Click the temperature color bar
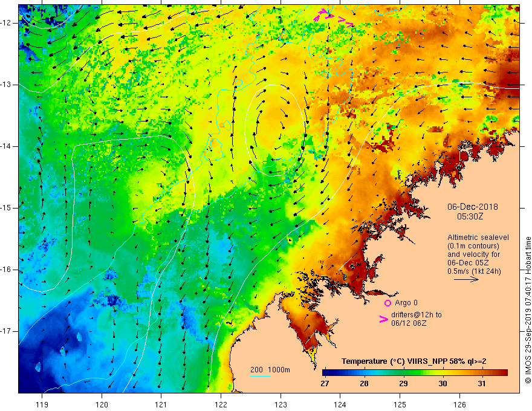 pyautogui.click(x=415, y=373)
